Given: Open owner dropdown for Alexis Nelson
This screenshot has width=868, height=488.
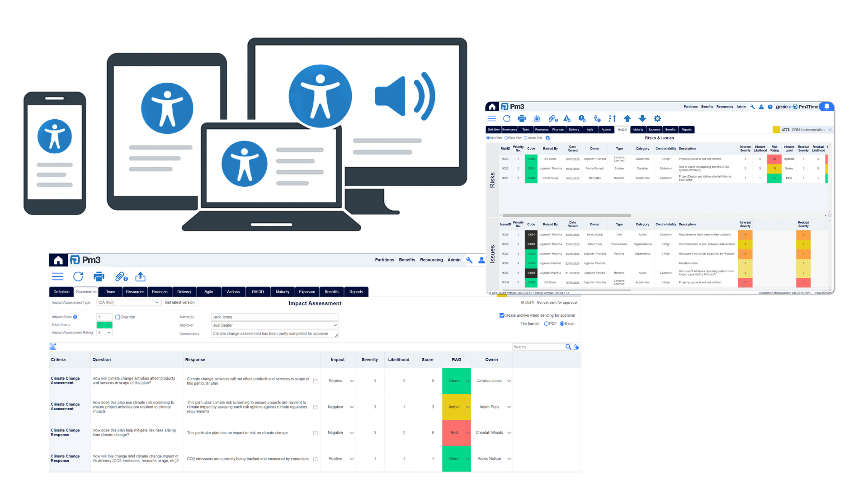Looking at the screenshot, I should (x=509, y=459).
